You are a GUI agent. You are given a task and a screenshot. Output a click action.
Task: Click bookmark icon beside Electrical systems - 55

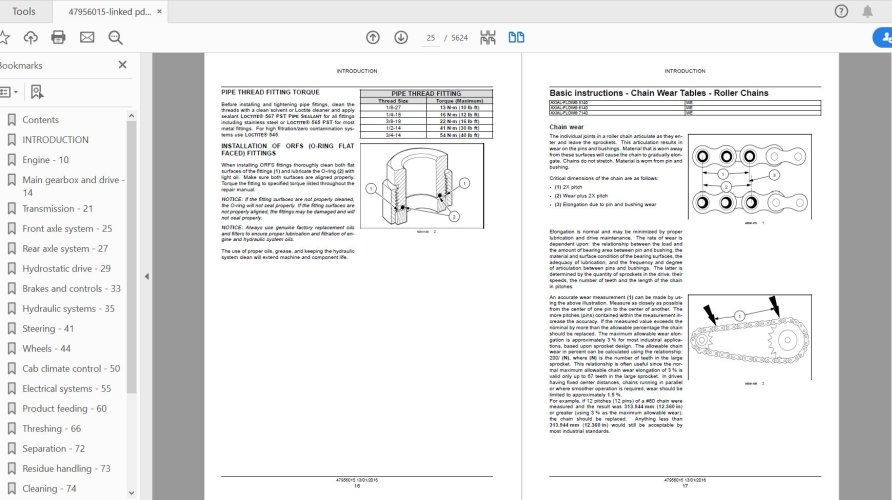coord(11,389)
